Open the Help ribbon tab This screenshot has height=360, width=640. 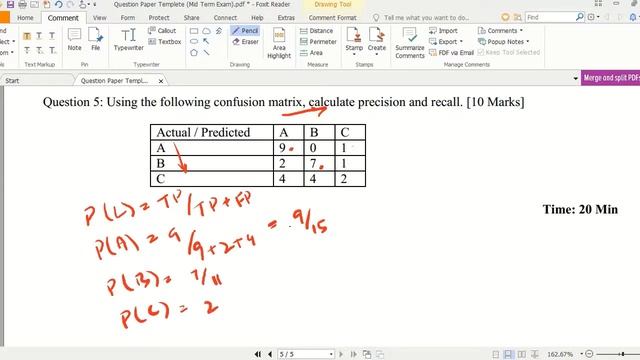[257, 18]
